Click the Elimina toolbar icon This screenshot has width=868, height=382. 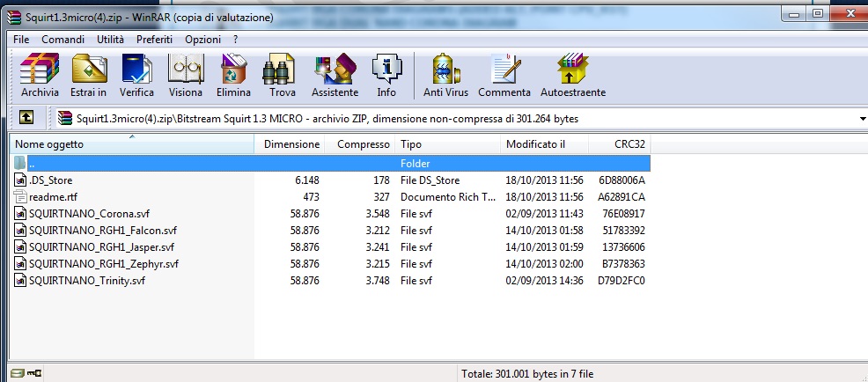point(233,76)
